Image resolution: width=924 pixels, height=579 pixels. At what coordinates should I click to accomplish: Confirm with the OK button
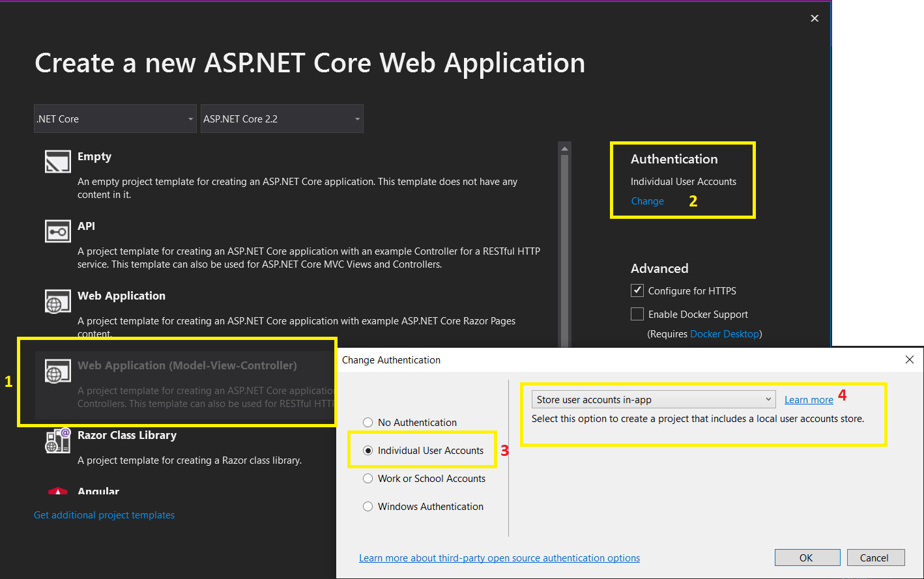pos(807,558)
